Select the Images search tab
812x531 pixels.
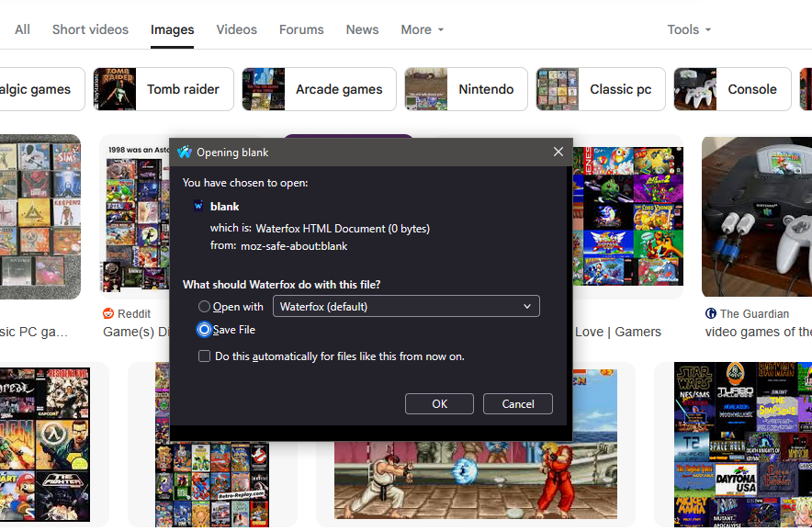point(173,29)
